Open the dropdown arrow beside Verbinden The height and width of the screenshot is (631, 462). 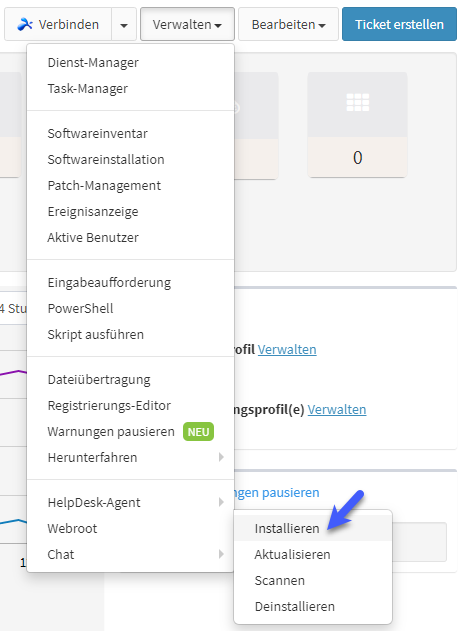[124, 25]
